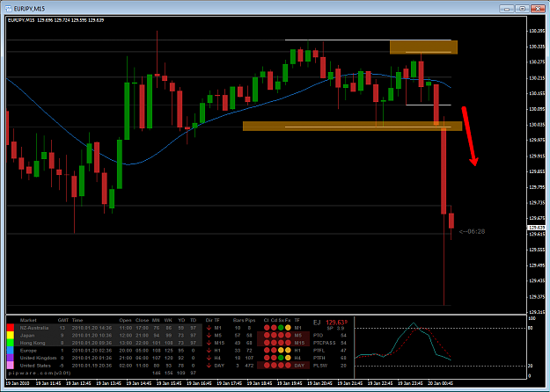The height and width of the screenshot is (392, 550).
Task: Click the H1 down direction arrow
Action: click(209, 351)
